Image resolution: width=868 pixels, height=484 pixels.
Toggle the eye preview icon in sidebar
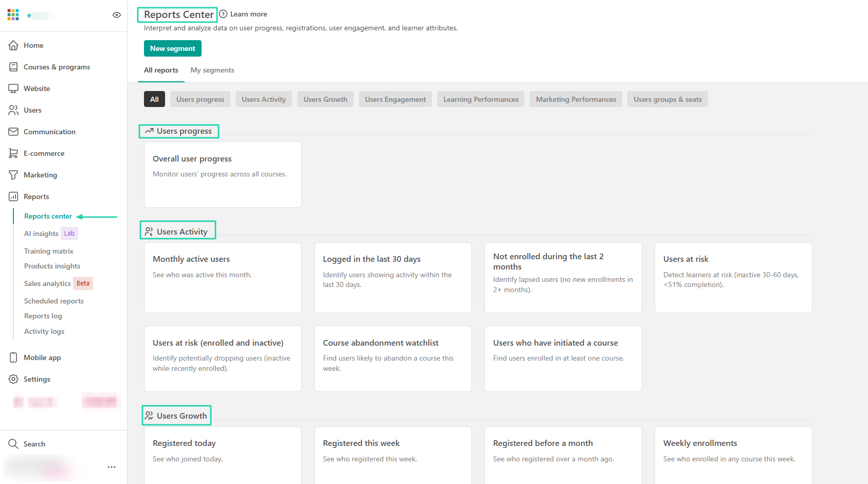pyautogui.click(x=117, y=15)
